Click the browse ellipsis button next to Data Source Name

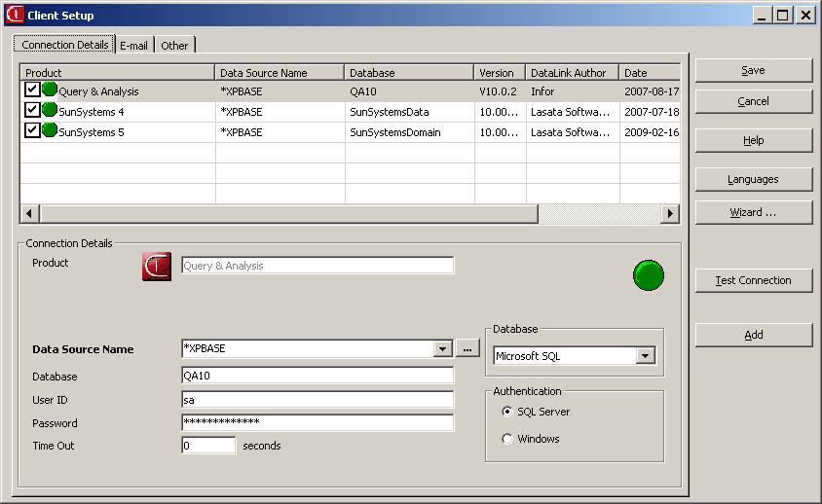pos(467,348)
